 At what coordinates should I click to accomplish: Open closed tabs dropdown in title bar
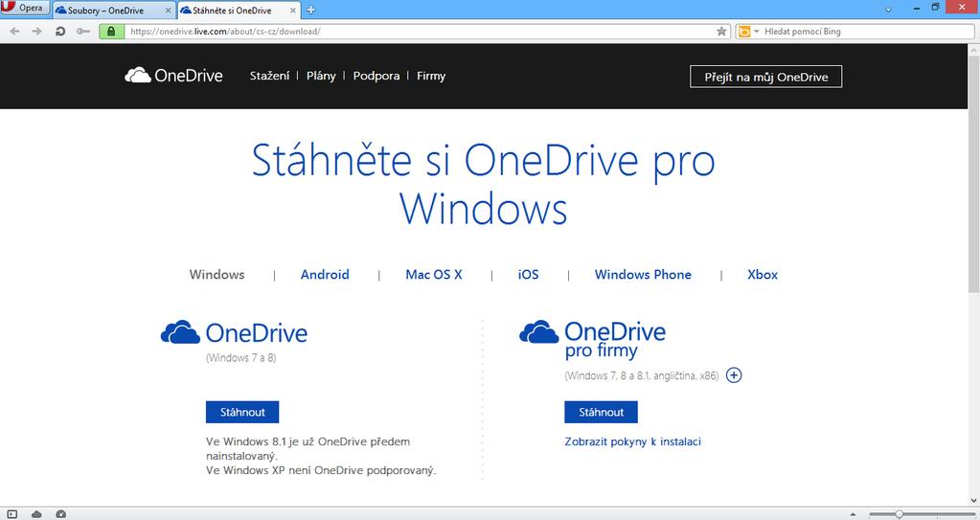tap(888, 11)
